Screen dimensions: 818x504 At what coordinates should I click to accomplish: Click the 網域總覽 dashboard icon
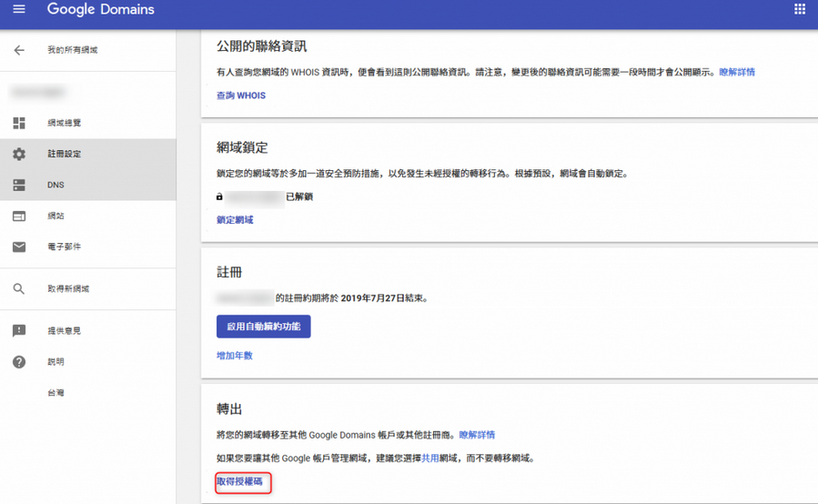point(19,123)
